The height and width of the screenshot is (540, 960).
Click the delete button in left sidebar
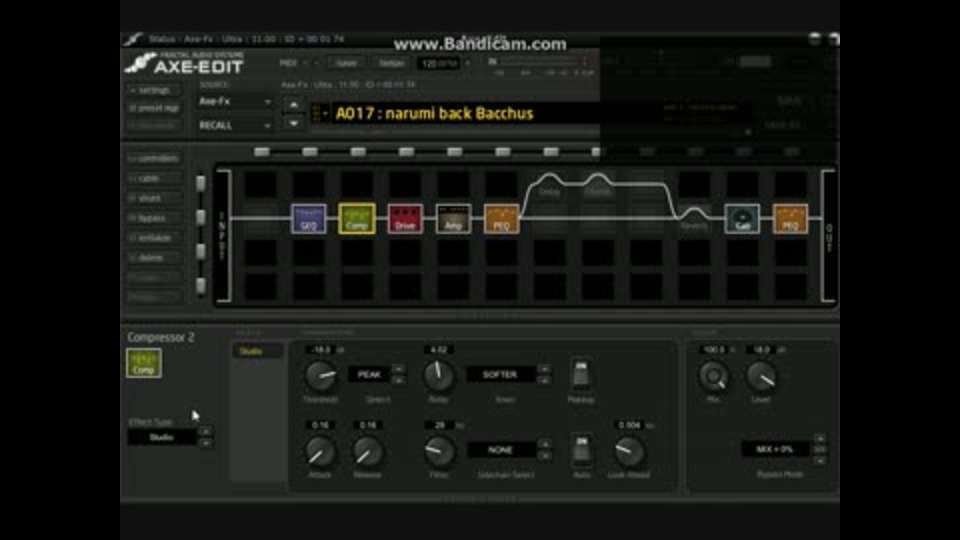click(x=154, y=258)
